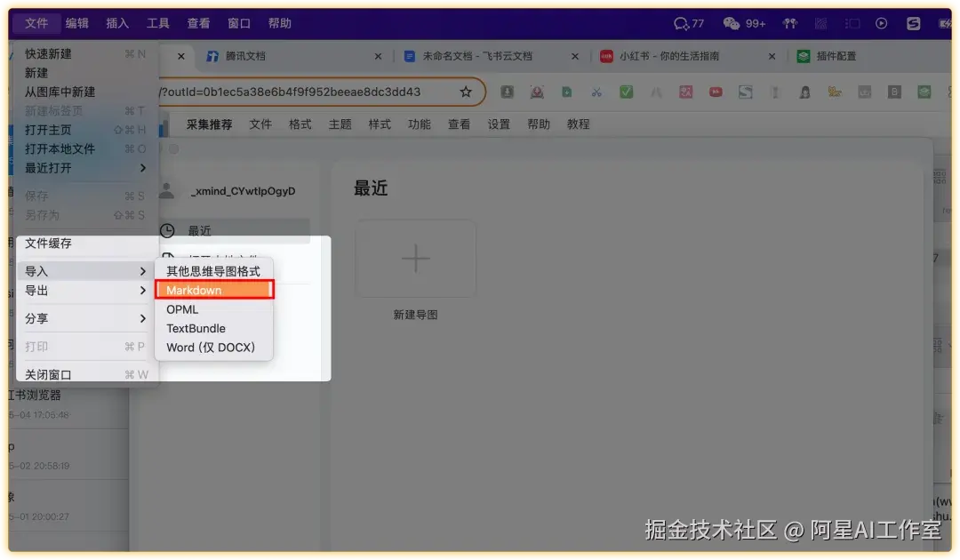Screen dimensions: 960x560
Task: Close the 腾讯文档 tab
Action: [x=378, y=56]
